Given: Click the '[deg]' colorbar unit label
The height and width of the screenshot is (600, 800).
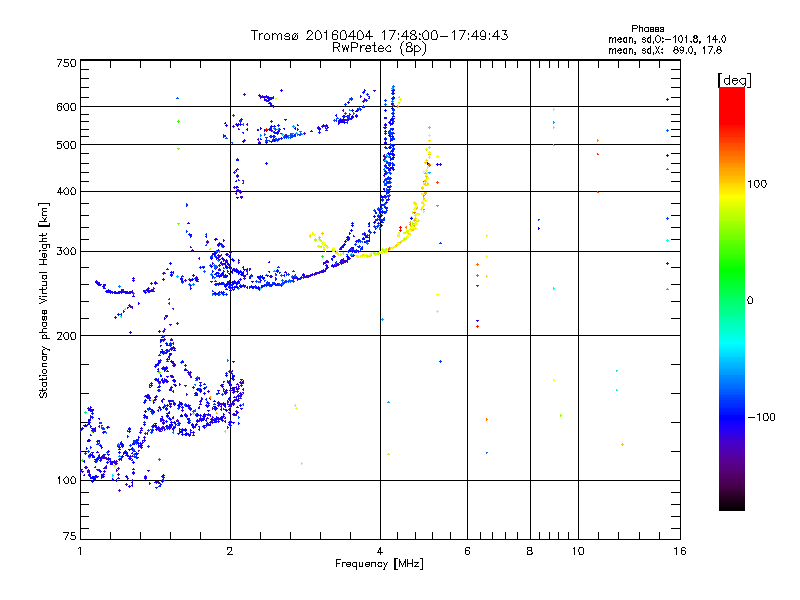Looking at the screenshot, I should (734, 81).
